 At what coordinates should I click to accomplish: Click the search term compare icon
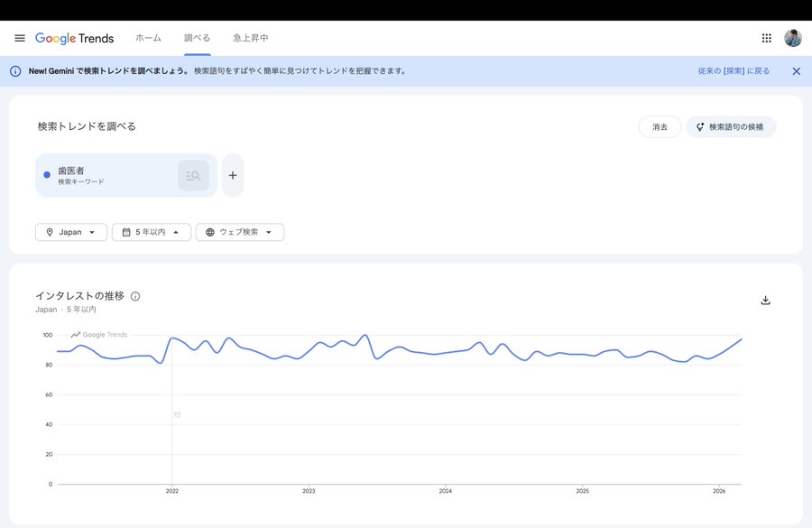(193, 175)
